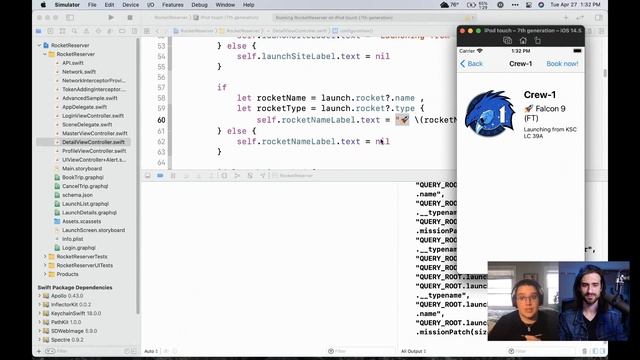The height and width of the screenshot is (360, 640).
Task: Click battery status in menu bar
Action: [x=477, y=5]
